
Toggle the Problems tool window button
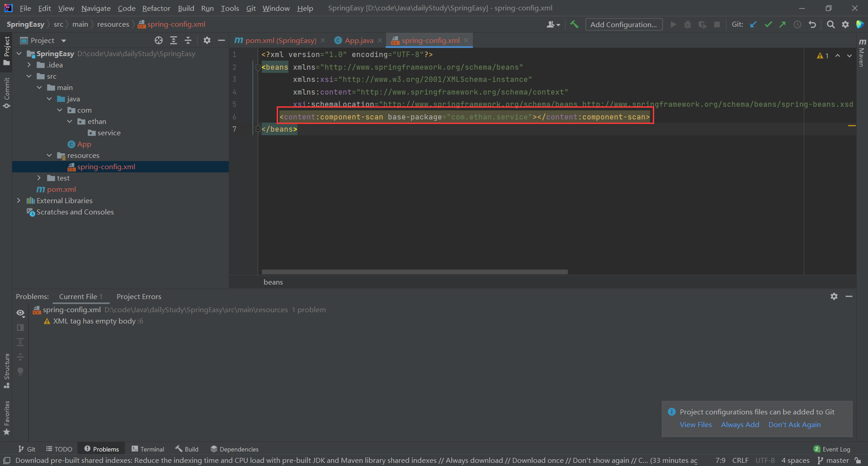click(x=102, y=449)
